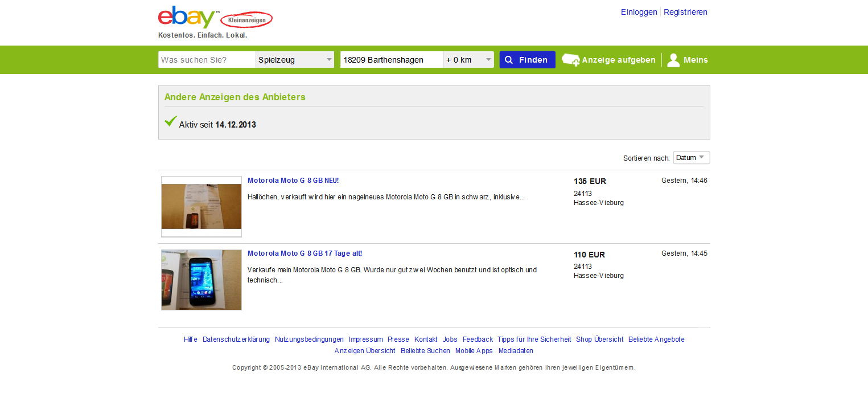Click the truck icon beside Anzeige aufgeben

click(x=571, y=60)
